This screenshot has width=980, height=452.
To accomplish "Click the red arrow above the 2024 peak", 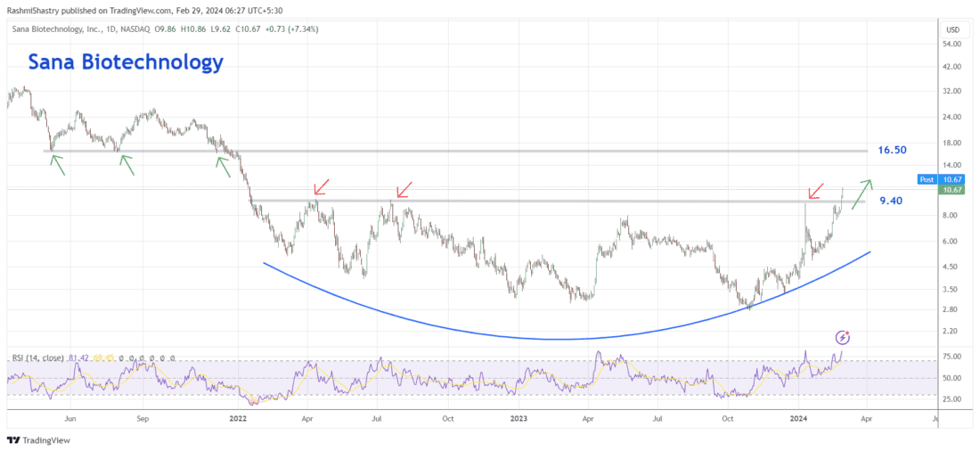I will coord(815,191).
